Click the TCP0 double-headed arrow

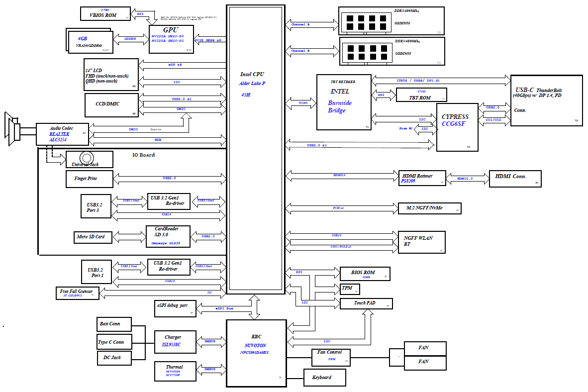click(301, 103)
